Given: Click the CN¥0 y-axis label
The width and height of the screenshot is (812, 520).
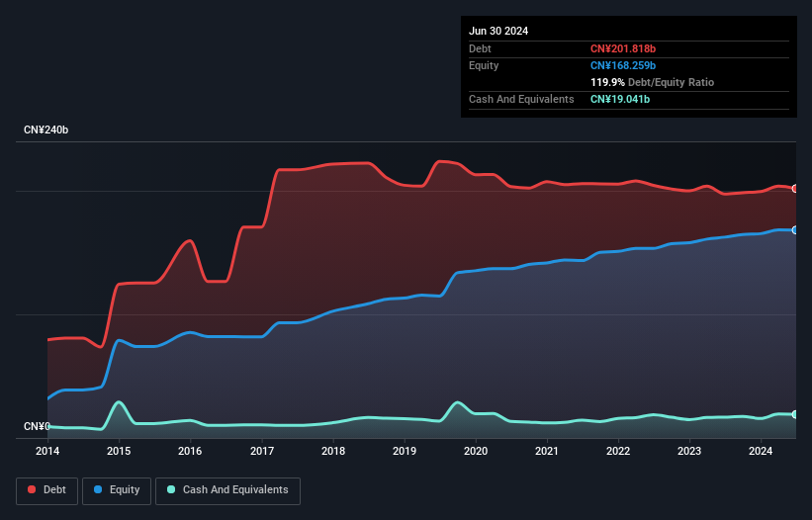Looking at the screenshot, I should [x=37, y=426].
